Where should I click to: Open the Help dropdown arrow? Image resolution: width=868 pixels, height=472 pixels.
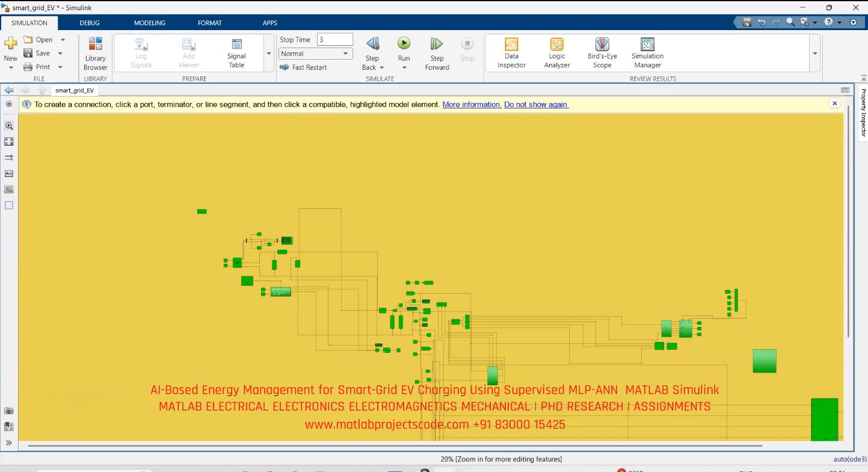[840, 22]
